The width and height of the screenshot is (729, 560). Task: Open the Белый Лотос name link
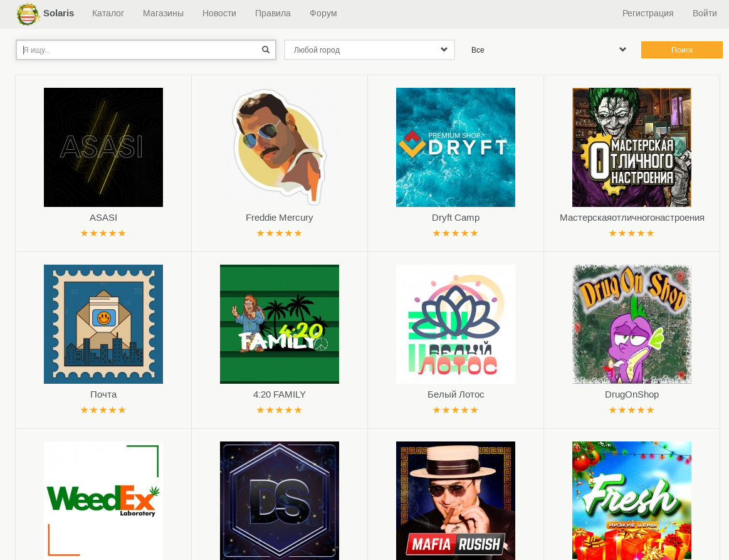[456, 394]
